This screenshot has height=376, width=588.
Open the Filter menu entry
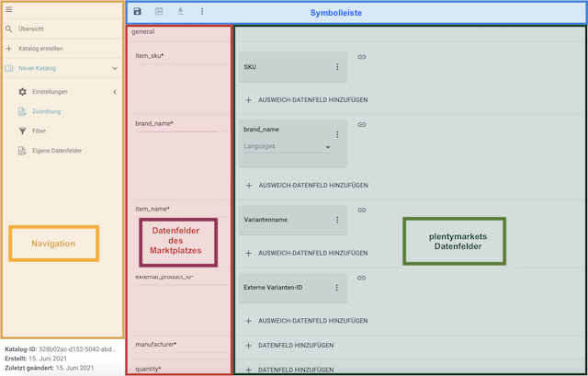tap(39, 131)
